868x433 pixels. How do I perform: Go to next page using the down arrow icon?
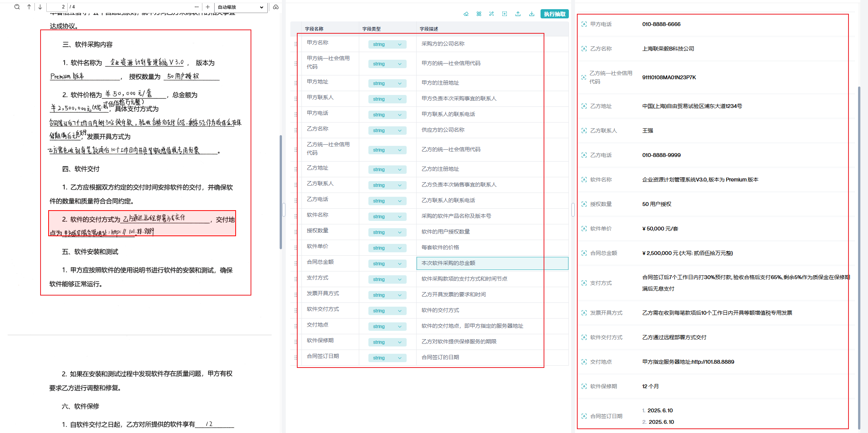(40, 7)
